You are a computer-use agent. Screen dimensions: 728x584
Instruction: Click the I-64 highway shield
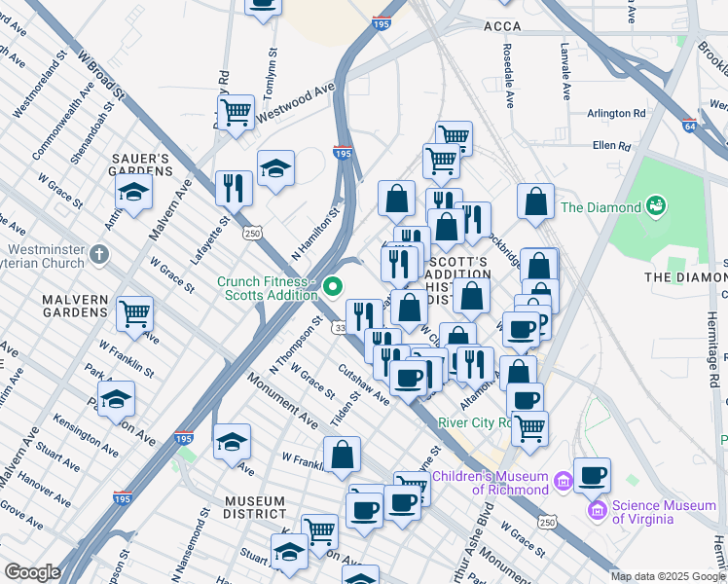[x=690, y=126]
